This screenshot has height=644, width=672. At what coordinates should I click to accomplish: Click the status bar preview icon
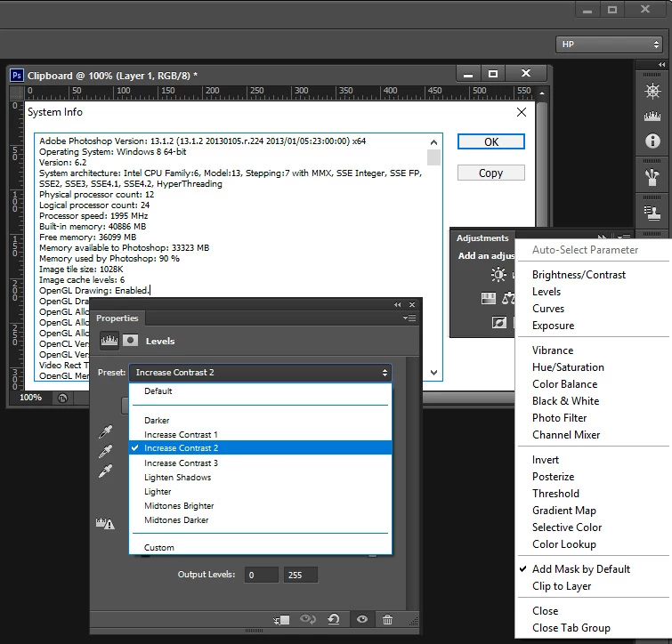click(62, 398)
